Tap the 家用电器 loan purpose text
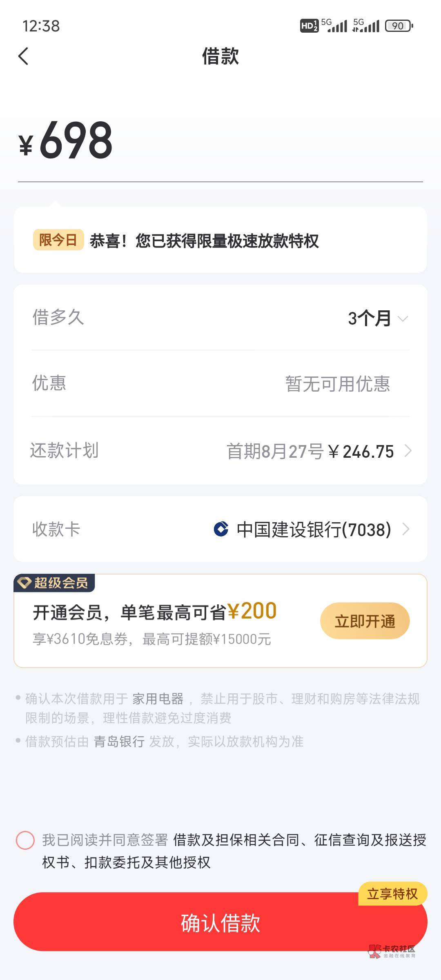Image resolution: width=441 pixels, height=980 pixels. (158, 699)
